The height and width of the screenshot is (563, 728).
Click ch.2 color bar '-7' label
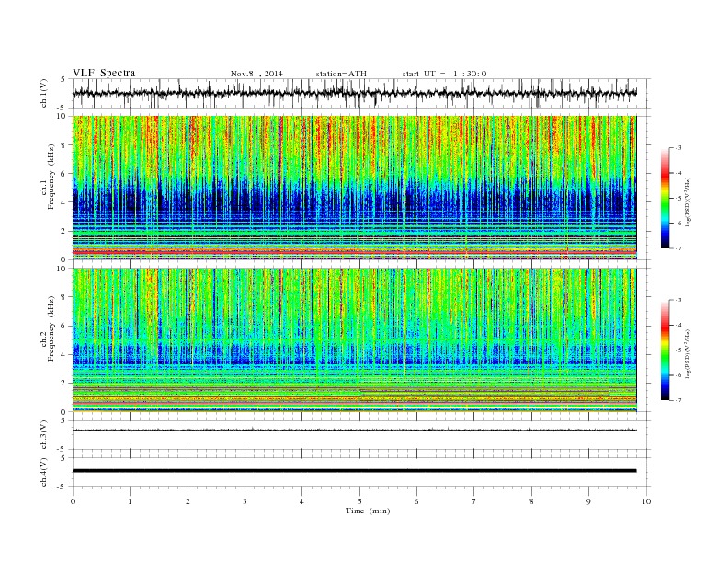[x=677, y=400]
